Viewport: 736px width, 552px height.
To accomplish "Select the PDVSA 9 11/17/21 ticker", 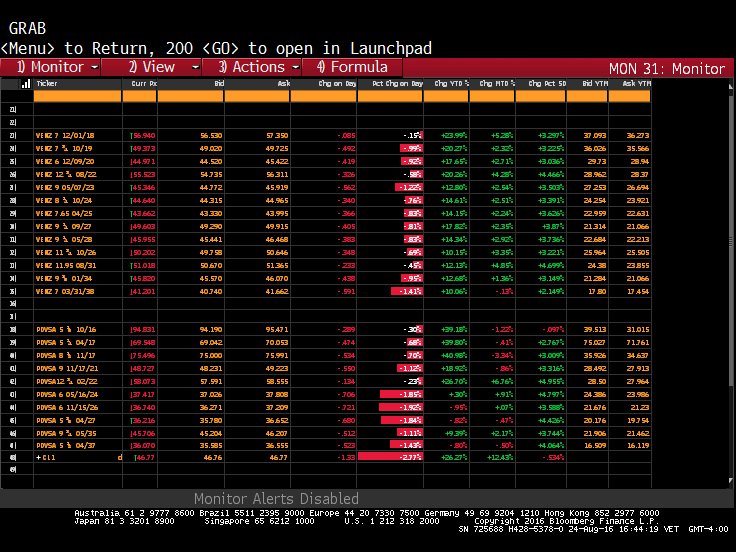I will tap(67, 368).
